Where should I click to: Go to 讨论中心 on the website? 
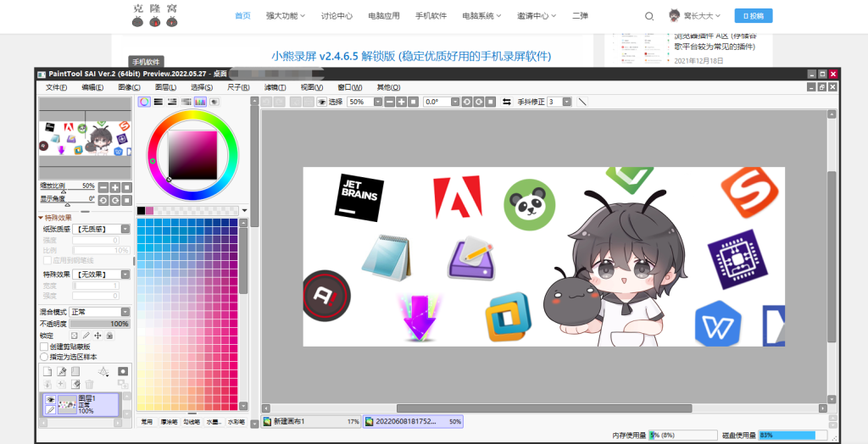click(x=337, y=15)
